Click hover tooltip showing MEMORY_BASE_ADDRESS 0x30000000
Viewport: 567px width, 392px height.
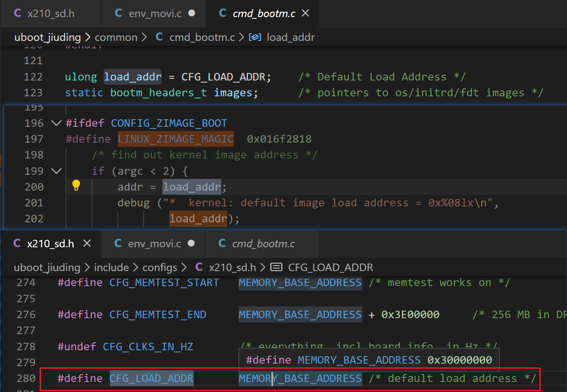[369, 360]
